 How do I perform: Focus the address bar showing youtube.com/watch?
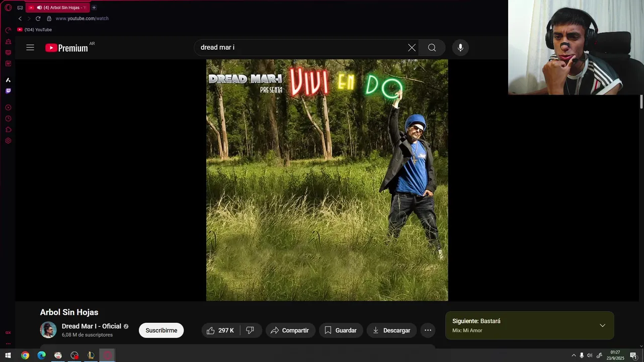click(82, 19)
